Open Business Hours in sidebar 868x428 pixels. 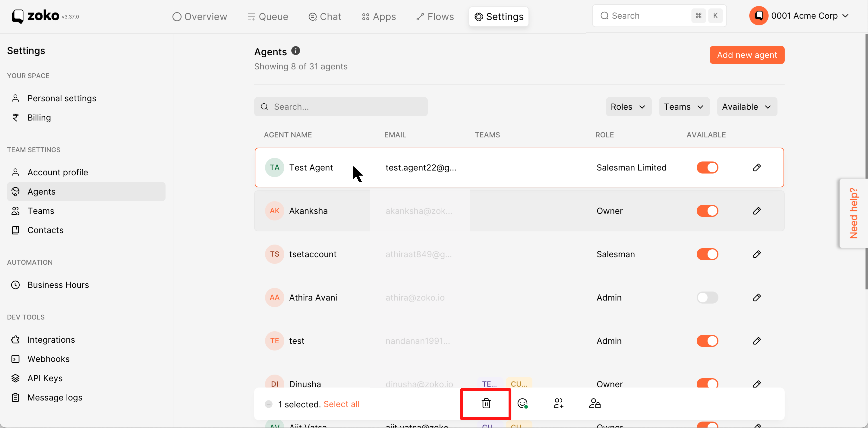pos(86,285)
